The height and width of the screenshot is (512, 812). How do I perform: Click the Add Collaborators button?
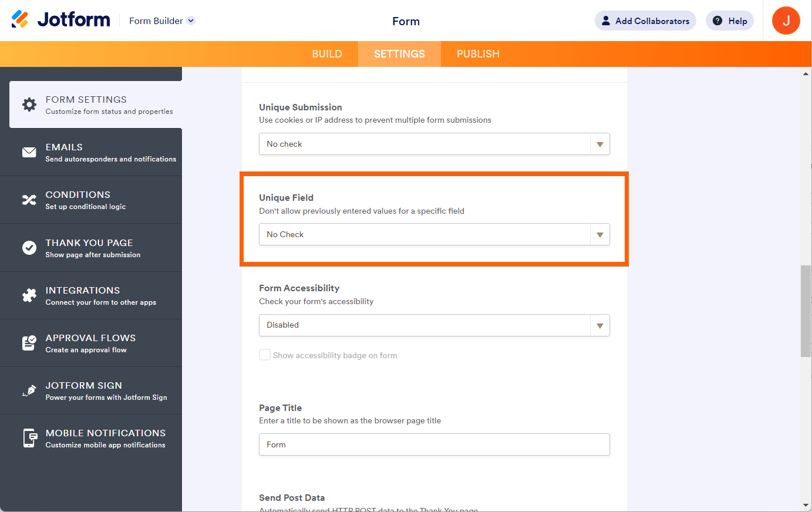point(645,21)
